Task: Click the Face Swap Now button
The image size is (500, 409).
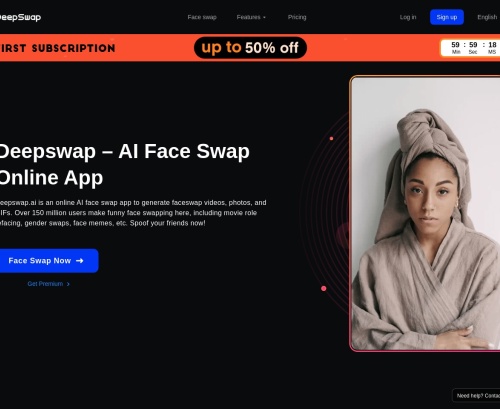Action: [49, 261]
